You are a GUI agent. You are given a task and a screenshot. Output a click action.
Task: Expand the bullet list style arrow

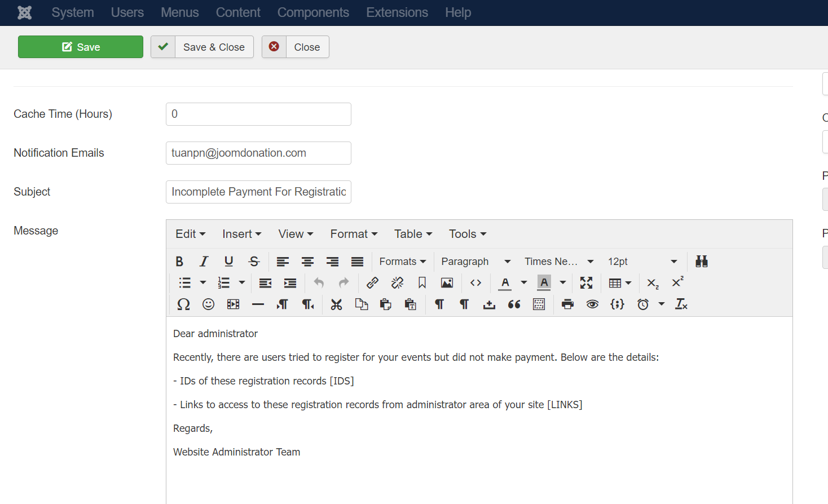(203, 283)
